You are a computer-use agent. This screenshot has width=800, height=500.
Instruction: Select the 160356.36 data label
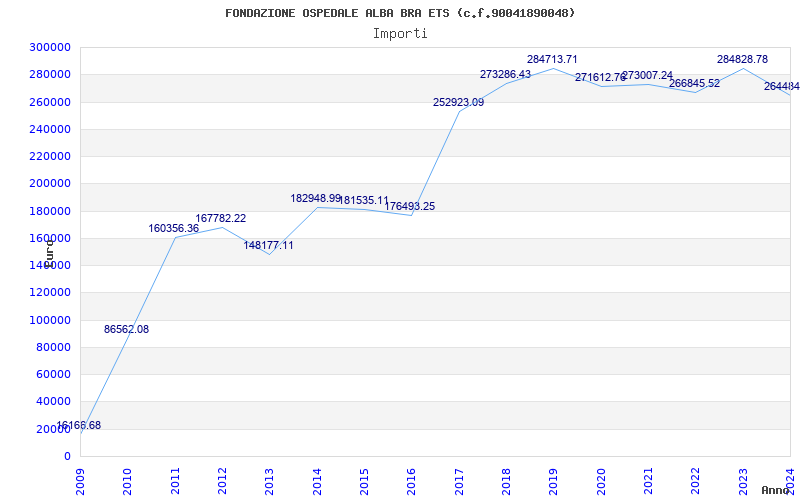click(173, 228)
